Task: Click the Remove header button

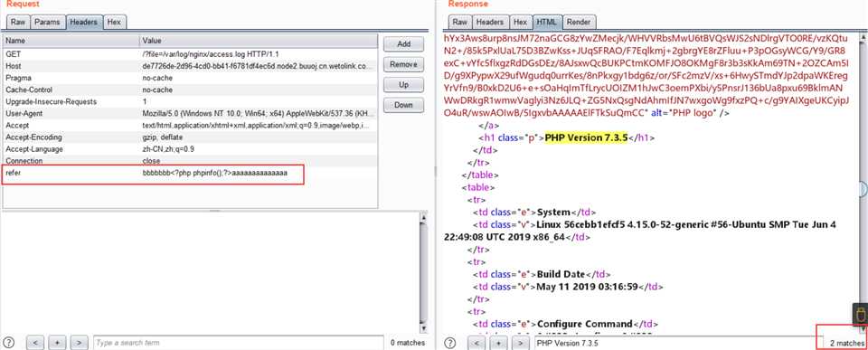Action: pos(403,64)
